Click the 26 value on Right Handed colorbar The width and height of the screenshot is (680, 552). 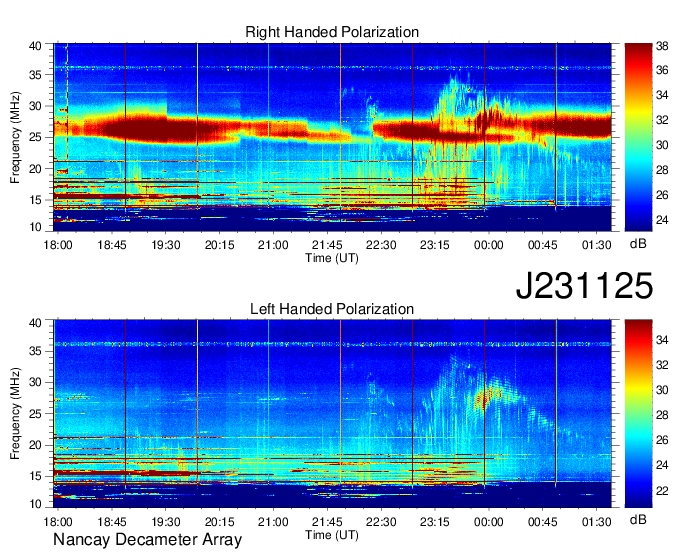click(x=662, y=195)
